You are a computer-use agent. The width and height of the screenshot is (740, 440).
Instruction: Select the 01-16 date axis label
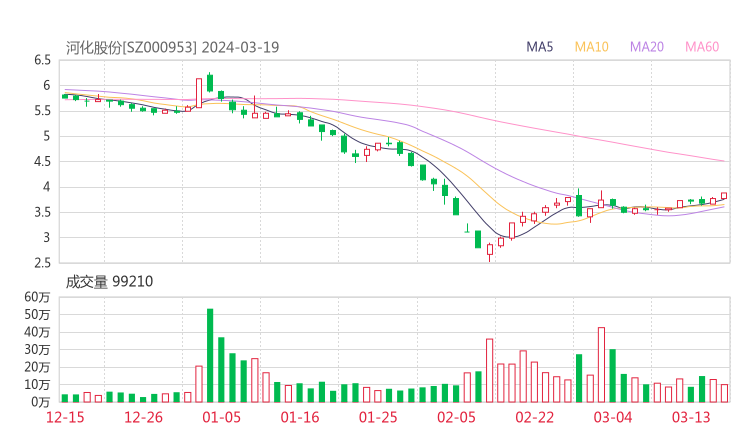(x=300, y=417)
